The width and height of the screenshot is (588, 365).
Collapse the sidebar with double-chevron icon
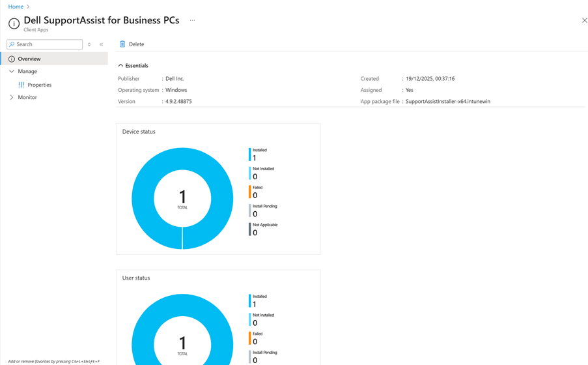(x=102, y=44)
